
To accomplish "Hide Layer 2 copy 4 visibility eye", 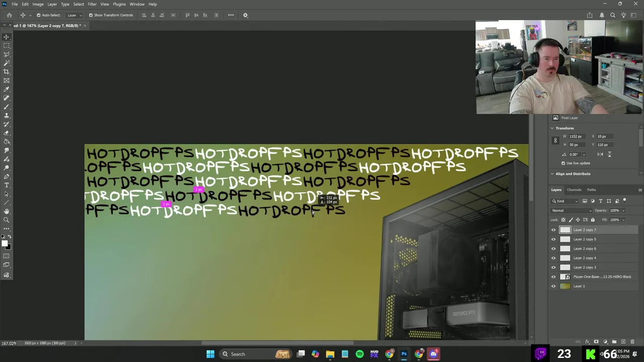I will coord(553,258).
